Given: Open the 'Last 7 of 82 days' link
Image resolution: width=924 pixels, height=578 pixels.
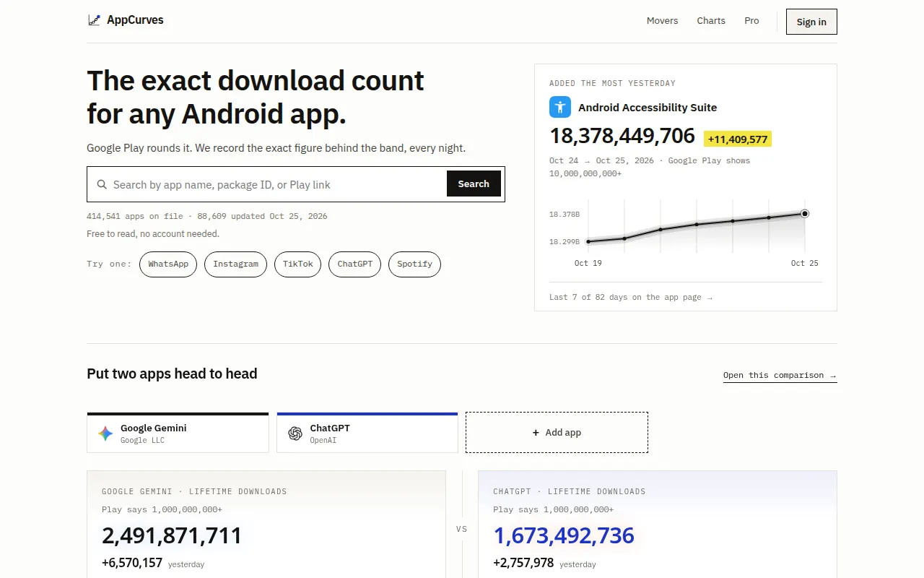Looking at the screenshot, I should (x=631, y=297).
